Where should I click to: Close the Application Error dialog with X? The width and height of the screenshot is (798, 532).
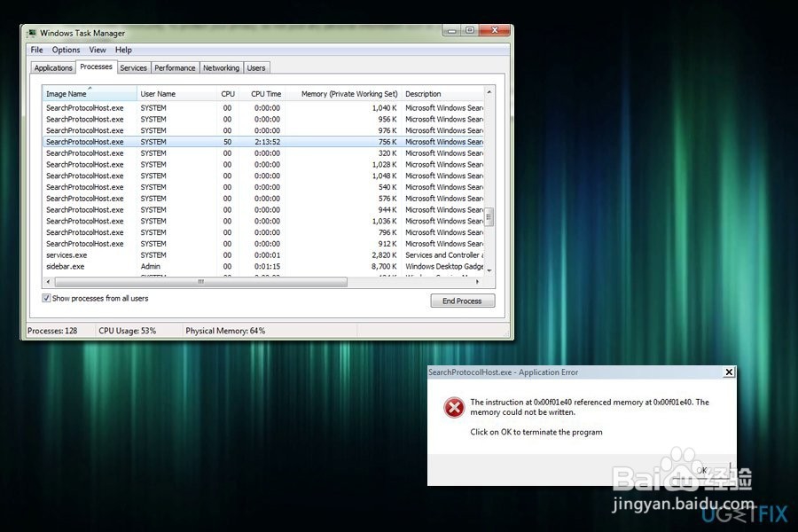pos(729,372)
